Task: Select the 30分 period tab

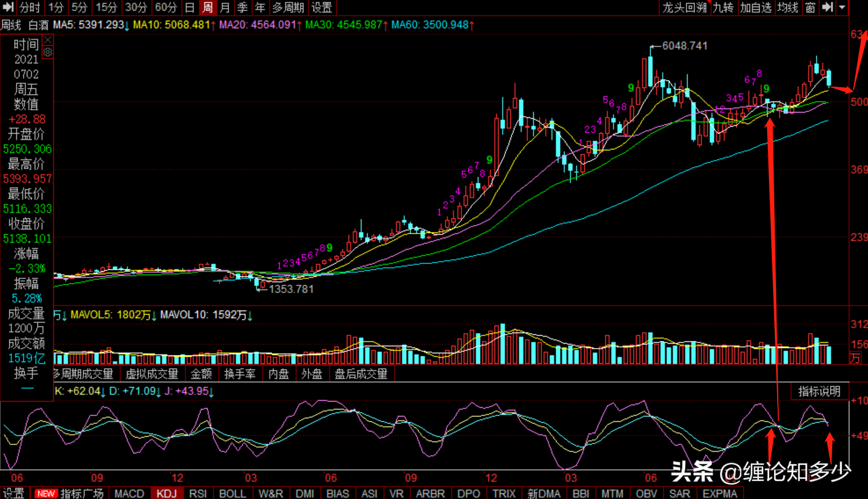Action: [136, 7]
